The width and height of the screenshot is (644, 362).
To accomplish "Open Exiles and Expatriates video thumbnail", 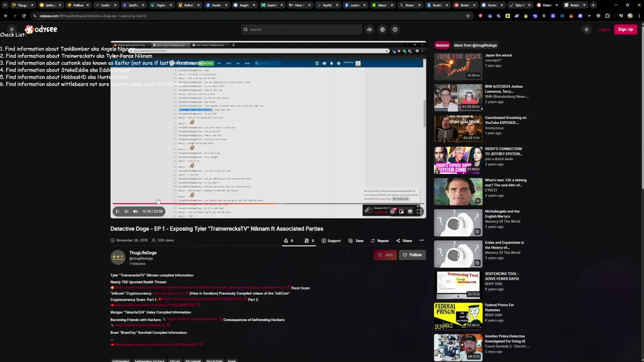I will tap(458, 254).
